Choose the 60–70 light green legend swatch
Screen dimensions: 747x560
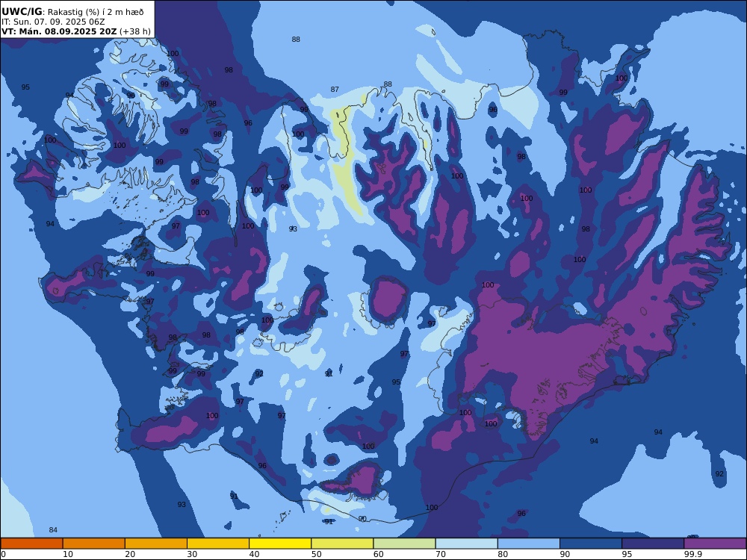404,544
